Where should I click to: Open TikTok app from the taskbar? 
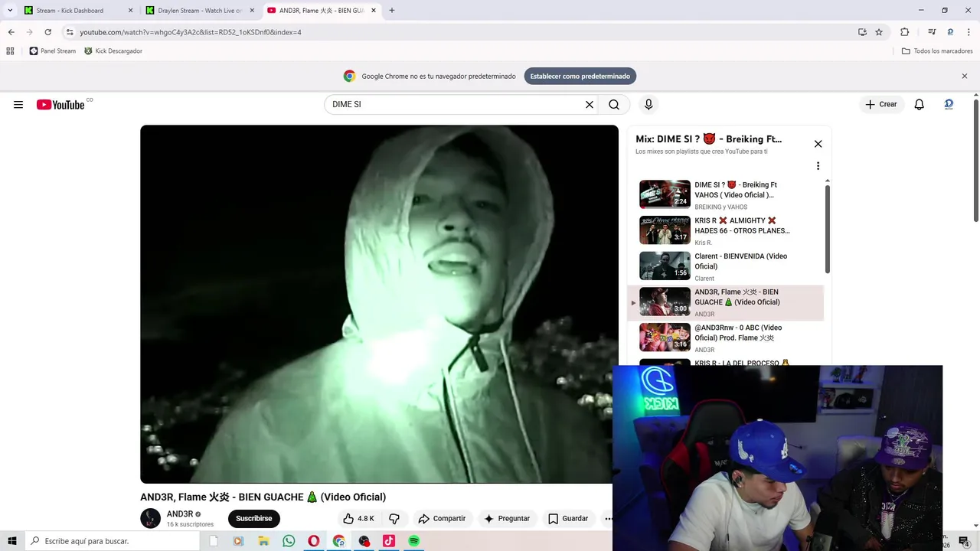pyautogui.click(x=389, y=541)
